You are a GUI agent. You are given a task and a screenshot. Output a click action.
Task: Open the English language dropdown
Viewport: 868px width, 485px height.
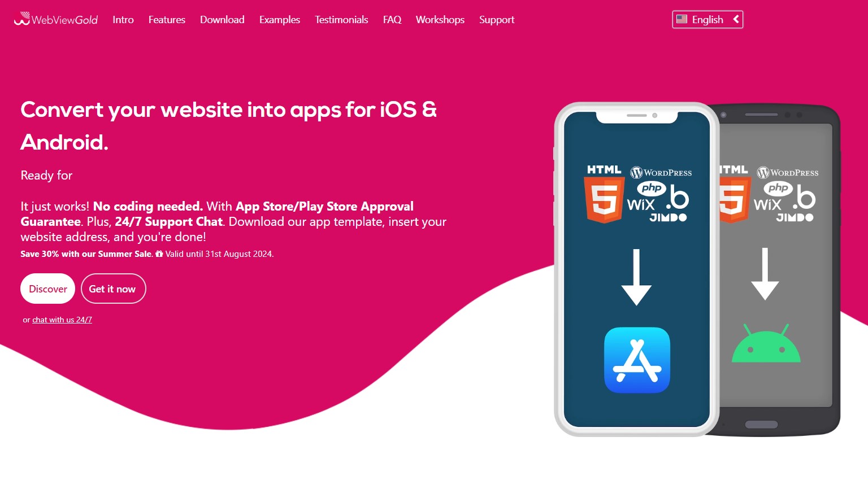[707, 20]
